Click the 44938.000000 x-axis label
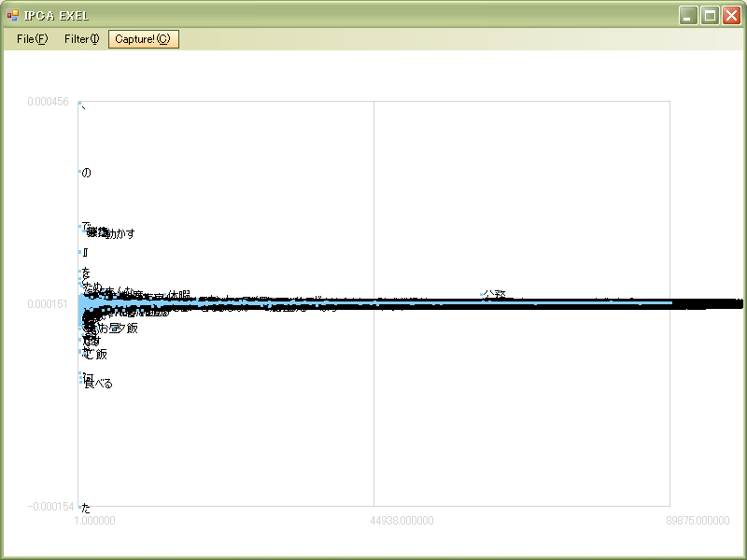The height and width of the screenshot is (560, 747). pos(402,521)
